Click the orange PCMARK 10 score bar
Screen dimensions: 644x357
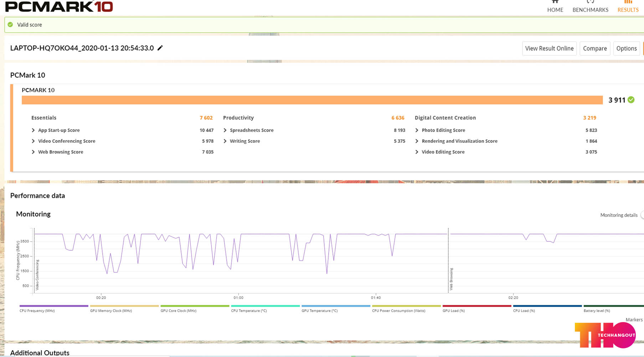312,100
